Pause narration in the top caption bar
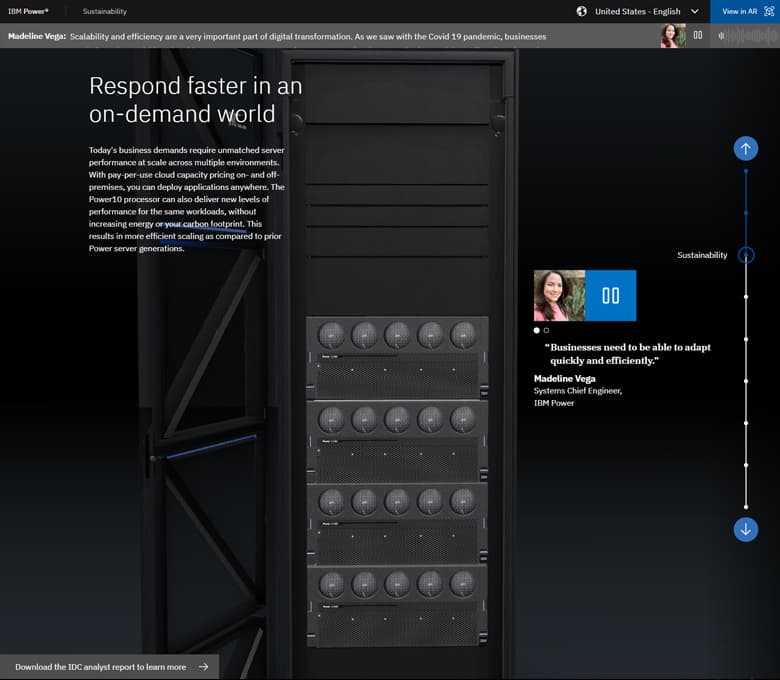Screen dimensions: 780x680 pyautogui.click(x=698, y=35)
